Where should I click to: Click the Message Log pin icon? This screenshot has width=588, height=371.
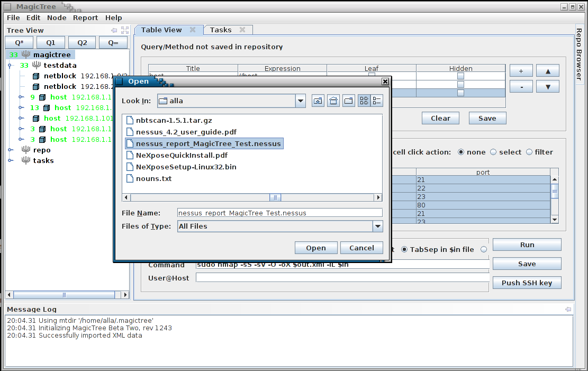tap(568, 310)
